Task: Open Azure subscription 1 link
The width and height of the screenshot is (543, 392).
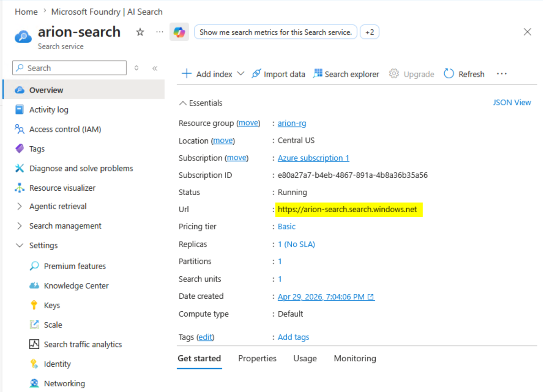Action: click(313, 158)
